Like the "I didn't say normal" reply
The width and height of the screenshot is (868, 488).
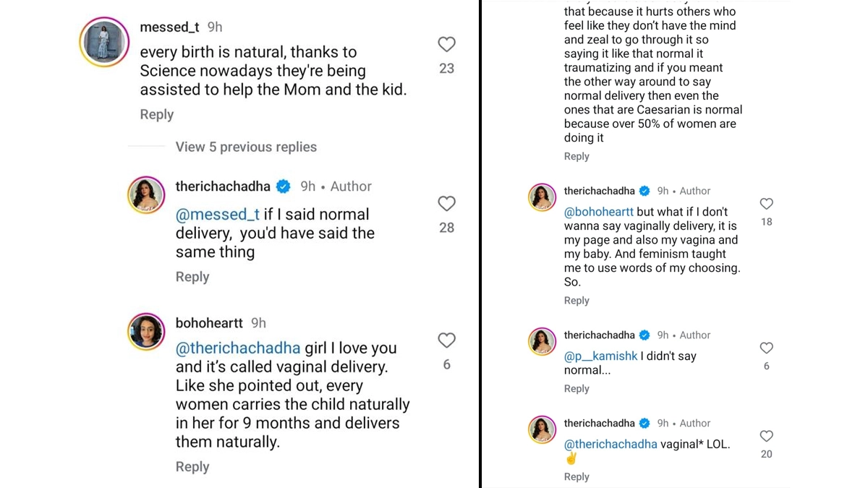tap(767, 348)
